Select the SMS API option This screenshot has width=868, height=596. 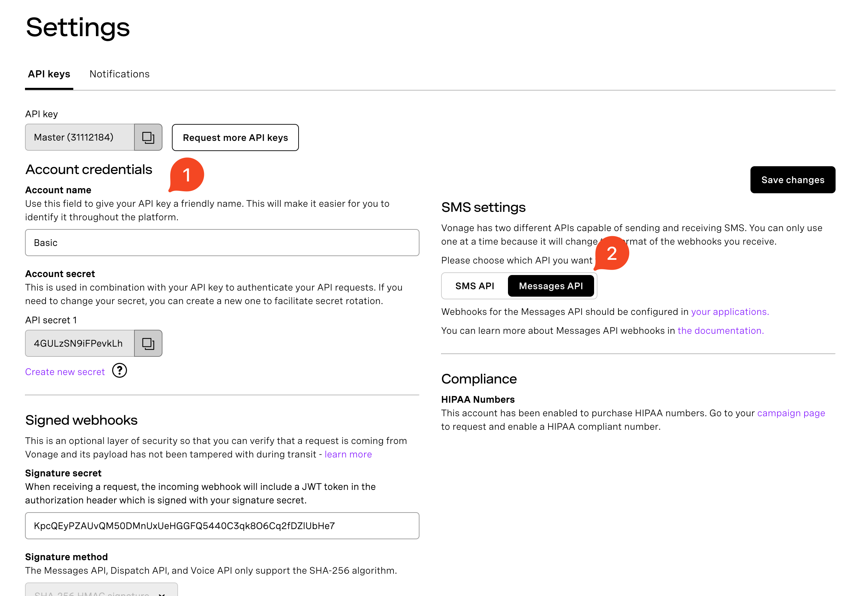click(474, 286)
